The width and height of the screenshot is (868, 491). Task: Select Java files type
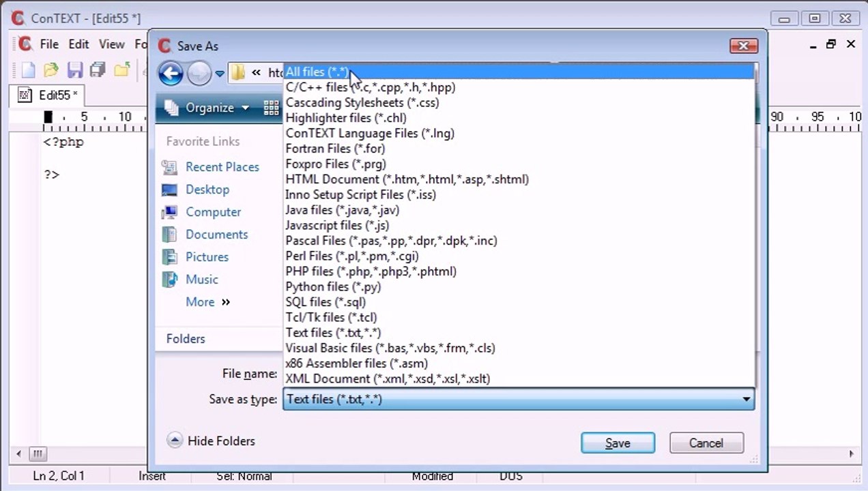tap(519, 210)
